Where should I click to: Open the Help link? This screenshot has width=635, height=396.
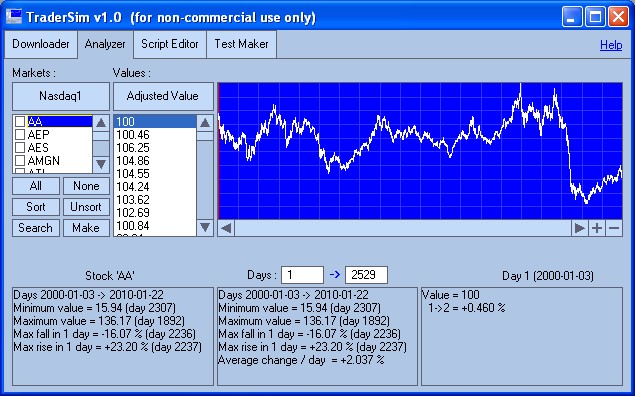[611, 45]
